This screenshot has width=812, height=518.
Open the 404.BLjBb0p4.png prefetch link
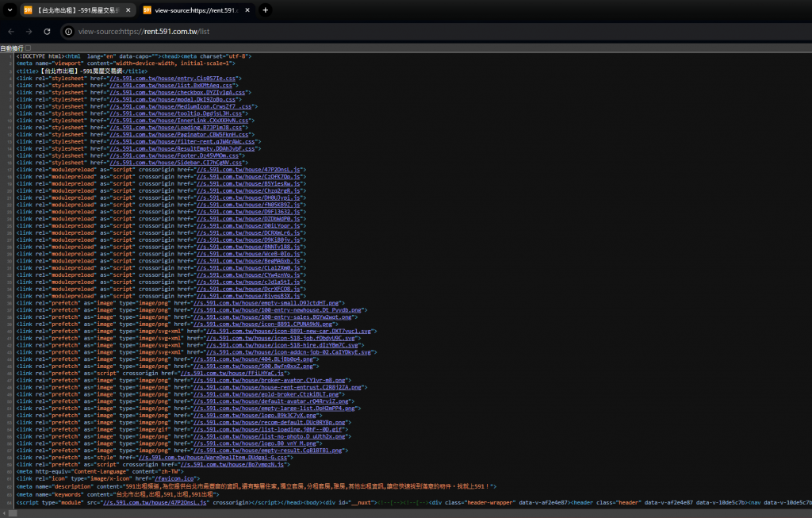pos(253,359)
